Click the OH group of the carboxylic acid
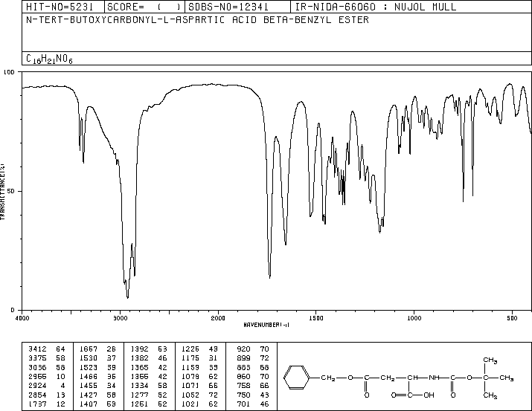This screenshot has width=532, height=411. (x=429, y=395)
